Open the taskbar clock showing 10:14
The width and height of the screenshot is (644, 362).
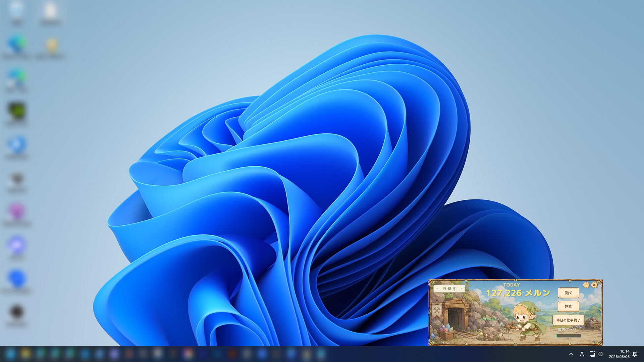pyautogui.click(x=619, y=354)
